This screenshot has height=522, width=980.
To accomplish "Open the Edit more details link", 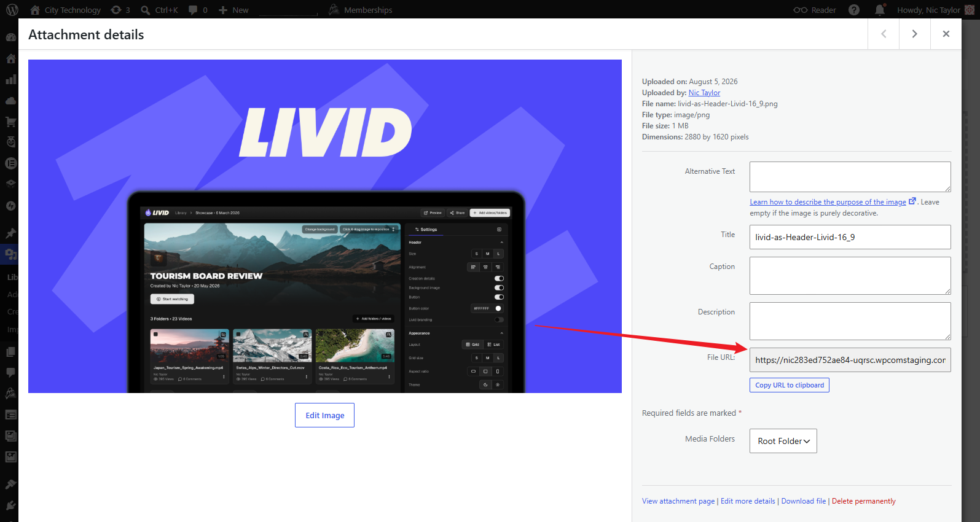I will point(748,501).
